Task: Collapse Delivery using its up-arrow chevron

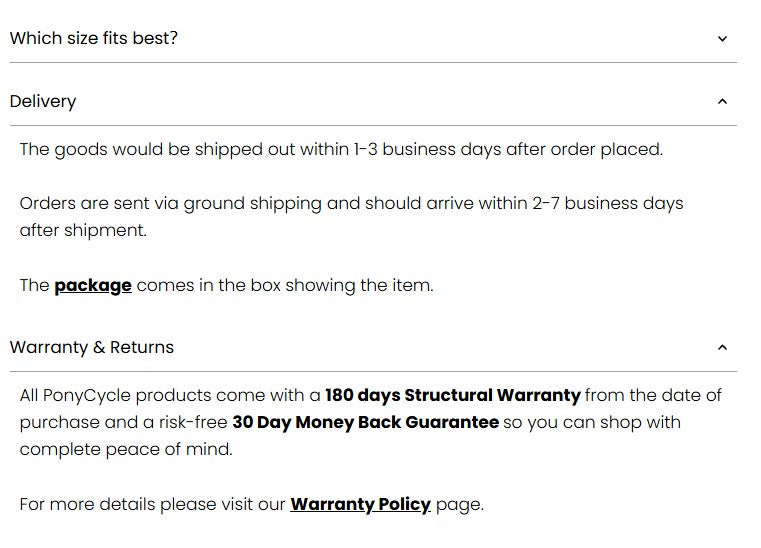Action: click(722, 101)
